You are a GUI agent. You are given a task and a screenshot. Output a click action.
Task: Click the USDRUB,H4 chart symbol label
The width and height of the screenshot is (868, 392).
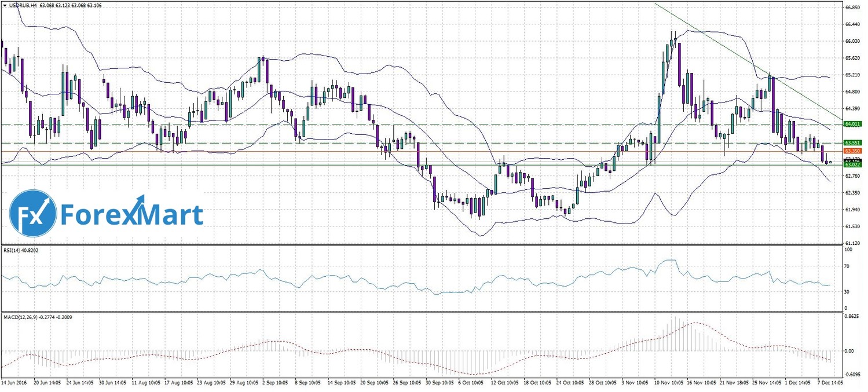tap(20, 5)
